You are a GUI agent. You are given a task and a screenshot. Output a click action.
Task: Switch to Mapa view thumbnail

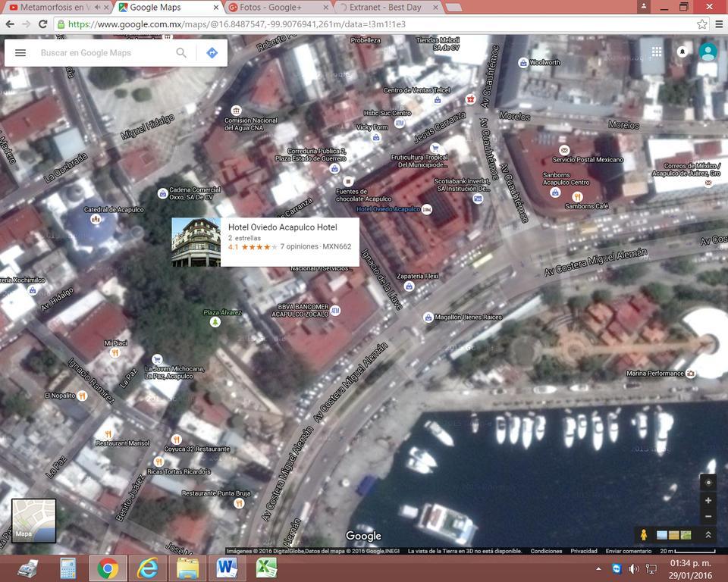(33, 521)
